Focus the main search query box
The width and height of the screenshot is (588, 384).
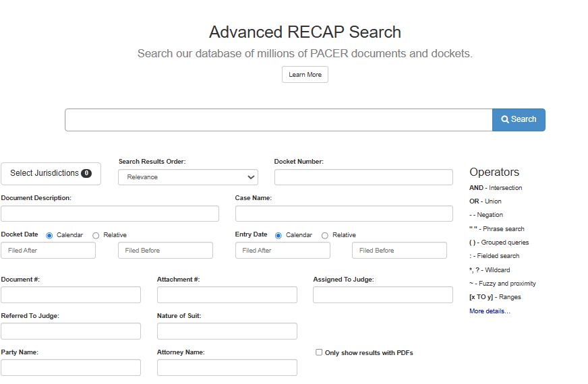(x=278, y=120)
